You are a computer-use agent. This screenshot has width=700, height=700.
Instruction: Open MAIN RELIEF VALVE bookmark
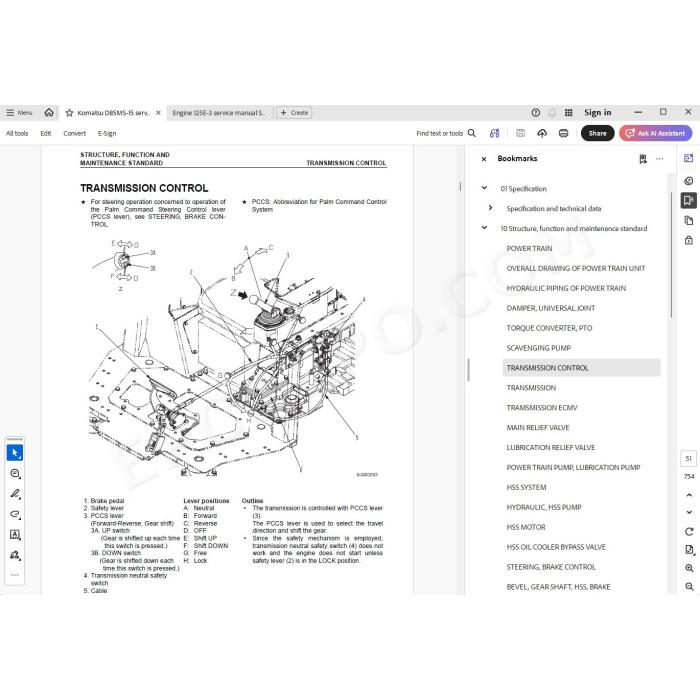point(538,428)
